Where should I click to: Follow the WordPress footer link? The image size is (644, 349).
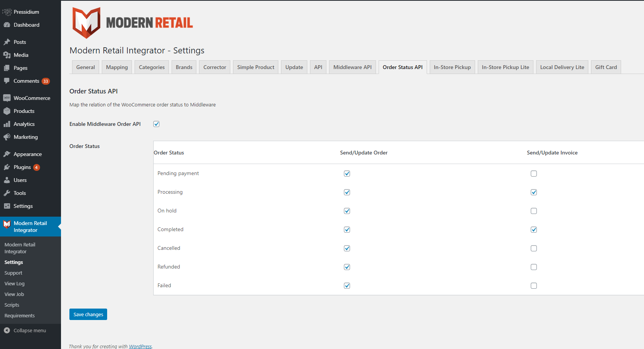pos(140,346)
